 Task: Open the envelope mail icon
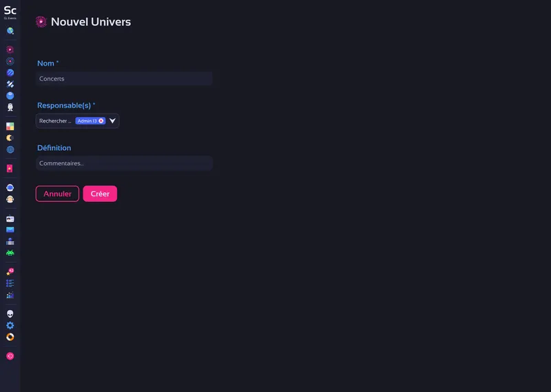[10, 229]
